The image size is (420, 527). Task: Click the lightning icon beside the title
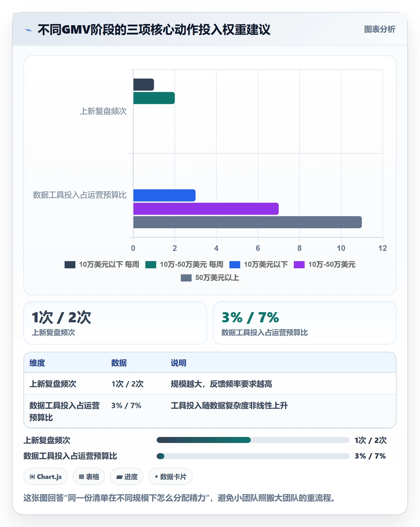tap(28, 30)
